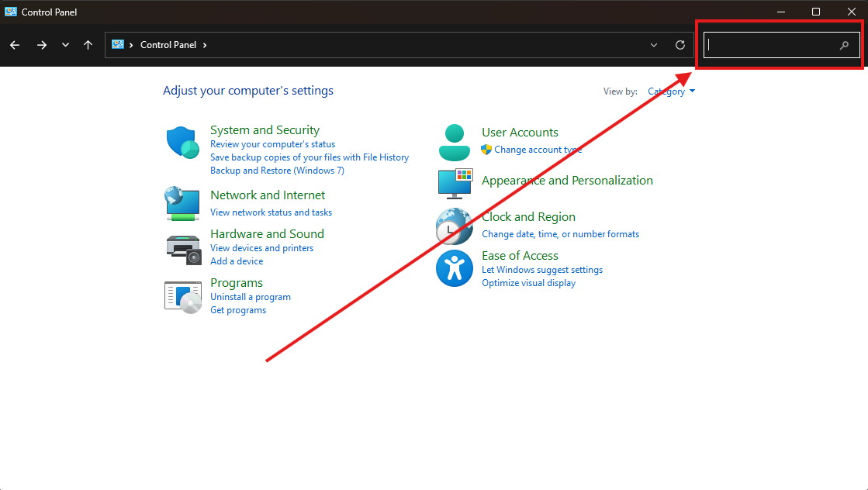Close the Control Panel window

pos(852,12)
